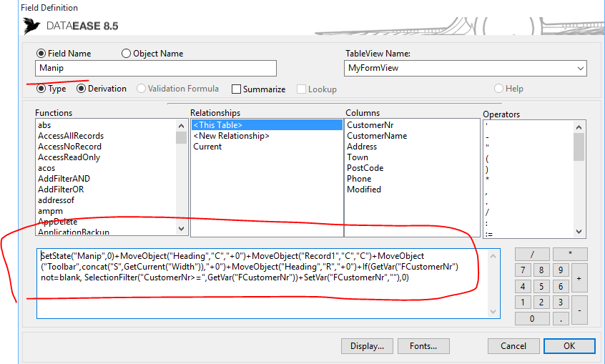Click the Operators list scrollbar thumb
This screenshot has width=605, height=364.
tap(579, 147)
